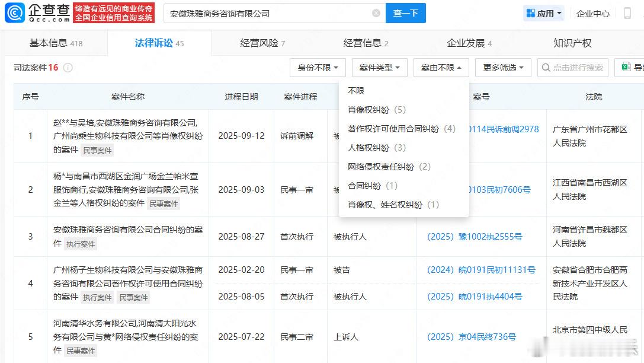Click the 诉前调解 progress cell

pyautogui.click(x=297, y=136)
